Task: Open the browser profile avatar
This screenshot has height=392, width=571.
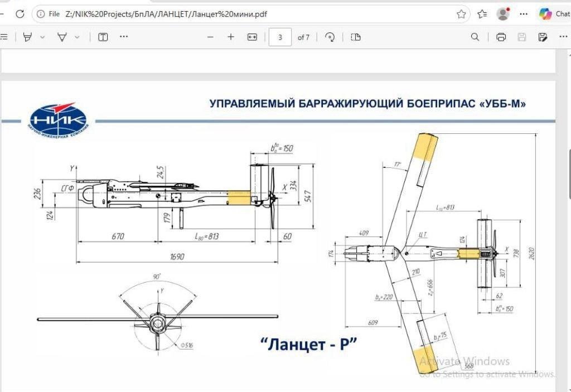Action: pyautogui.click(x=503, y=14)
